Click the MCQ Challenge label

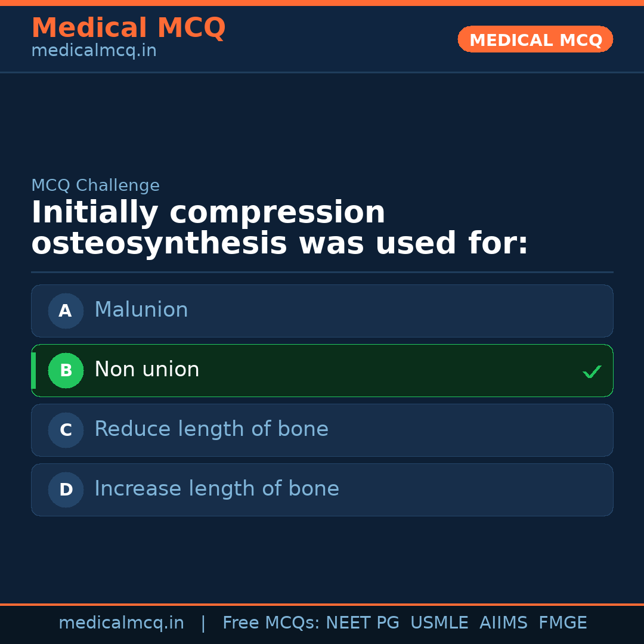pyautogui.click(x=95, y=185)
